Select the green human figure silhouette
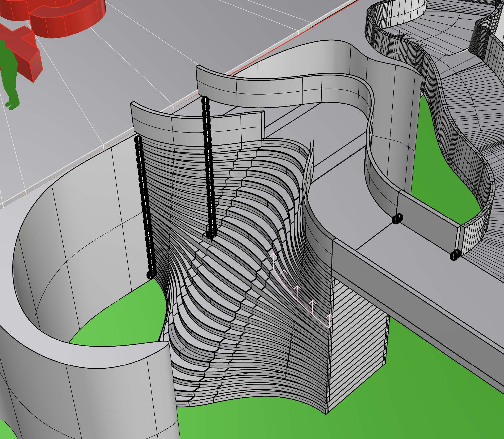The height and width of the screenshot is (439, 504). tap(9, 74)
